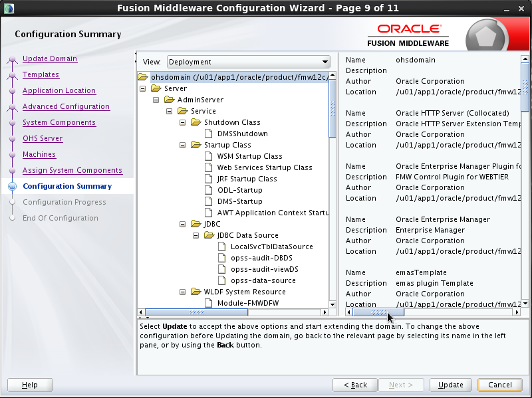Click tree pane scroll down arrow
This screenshot has height=398, width=532.
point(332,304)
